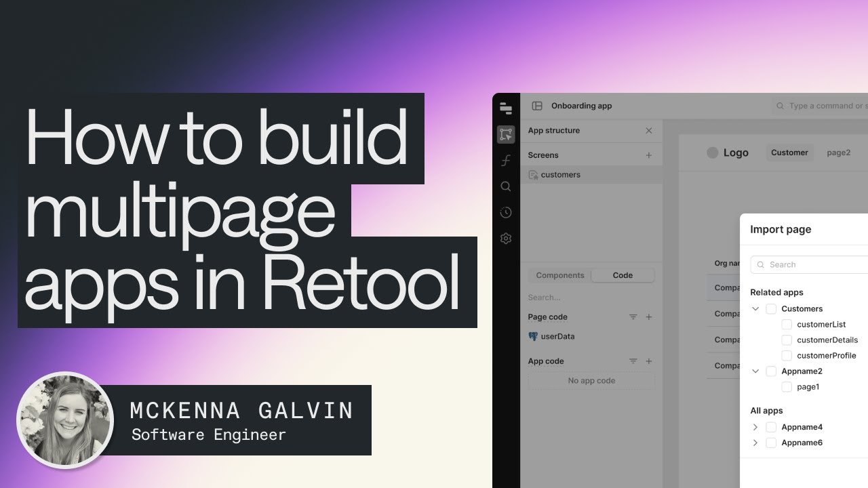Click McKenna Galvin's profile photo
Viewport: 868px width, 488px height.
65,420
